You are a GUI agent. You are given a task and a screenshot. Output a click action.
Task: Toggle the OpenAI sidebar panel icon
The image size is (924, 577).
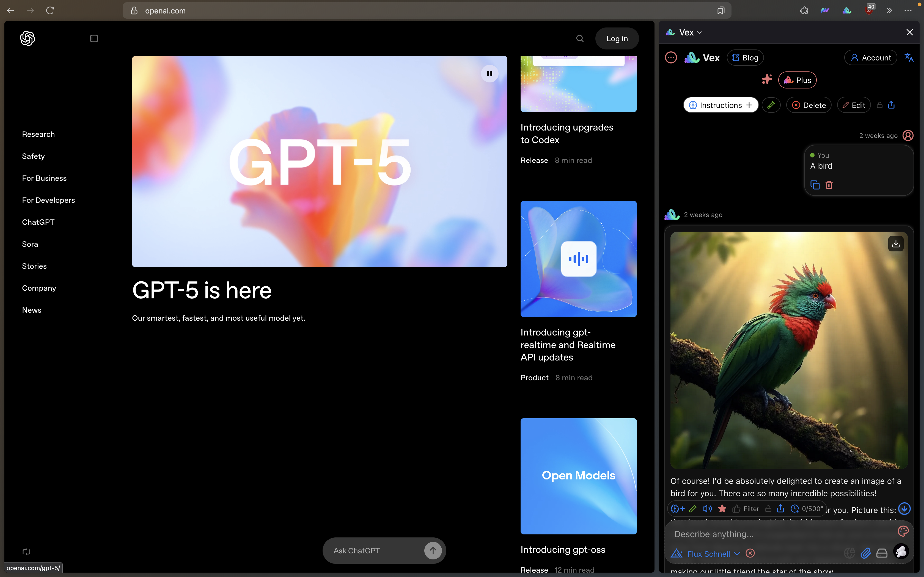point(94,38)
